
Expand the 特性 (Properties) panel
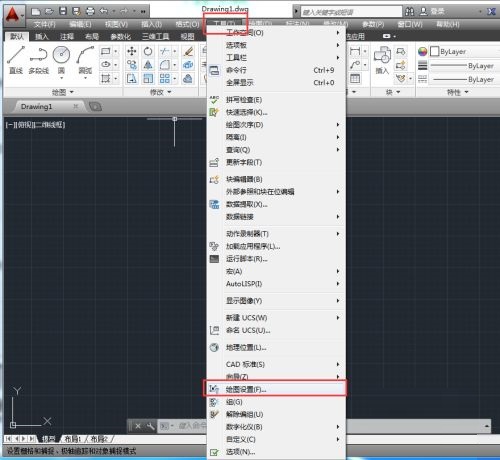point(457,92)
